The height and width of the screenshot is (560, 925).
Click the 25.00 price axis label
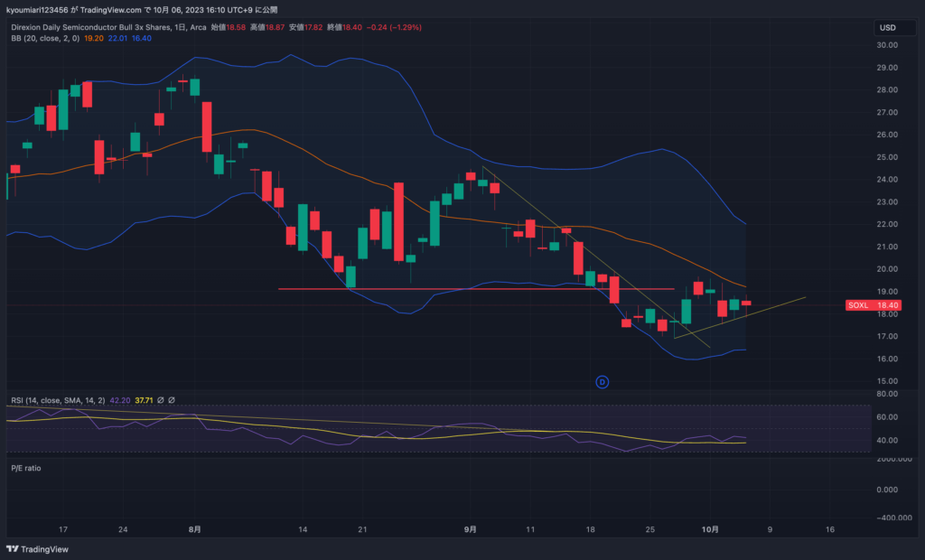coord(887,157)
